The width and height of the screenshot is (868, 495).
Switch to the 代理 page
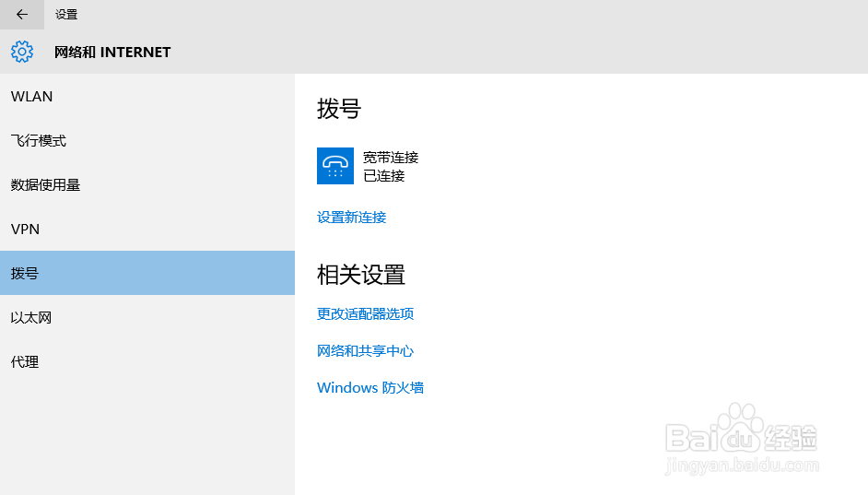(147, 361)
